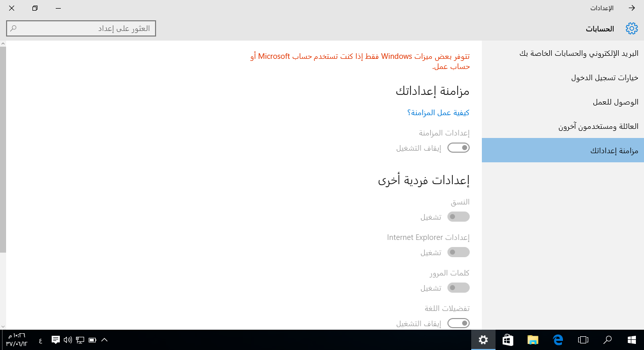Click the taskbar search magnifier
This screenshot has height=350, width=644.
(x=608, y=340)
